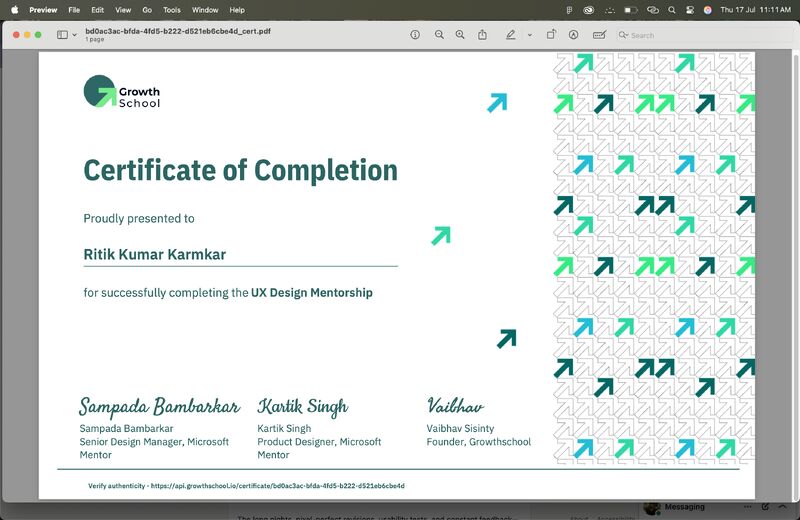Open the Inspector info button in toolbar

[415, 35]
